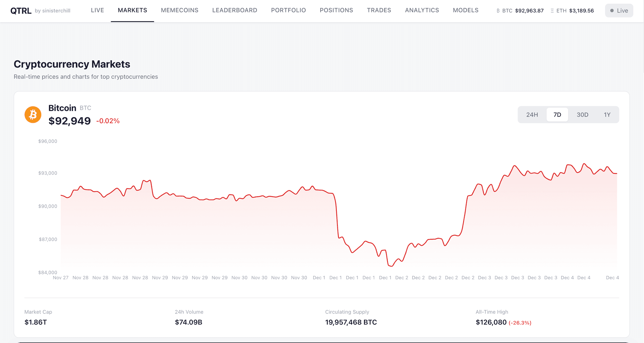Open the POSITIONS page

pyautogui.click(x=336, y=10)
